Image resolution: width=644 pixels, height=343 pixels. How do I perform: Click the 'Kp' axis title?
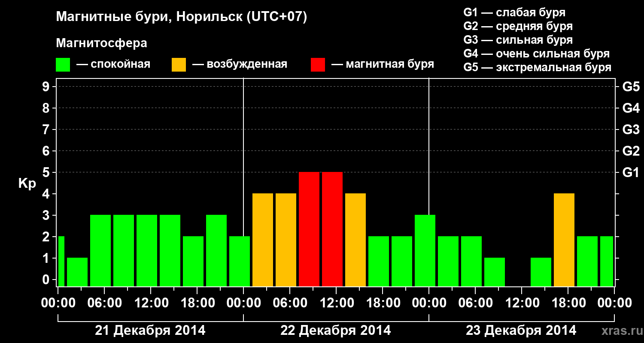[27, 184]
